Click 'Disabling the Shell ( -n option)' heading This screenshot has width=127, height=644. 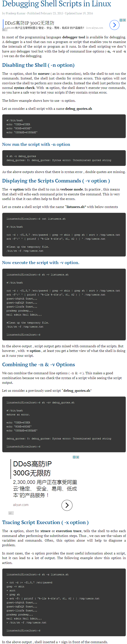pyautogui.click(x=38, y=65)
